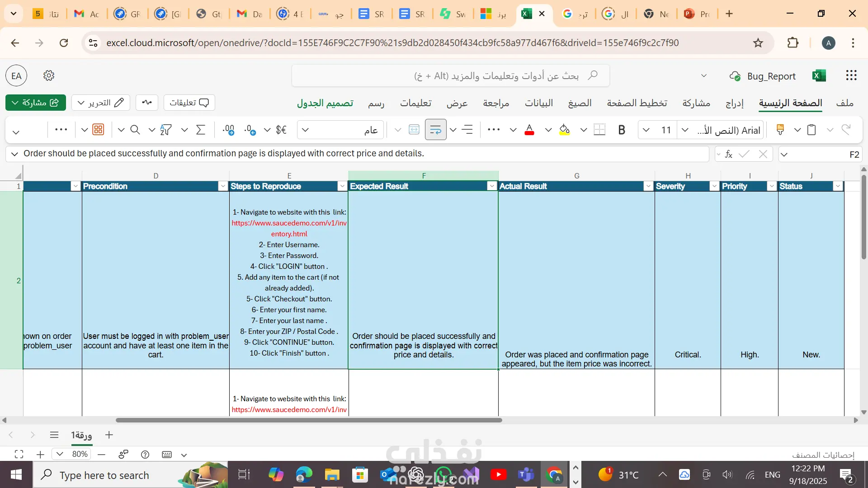
Task: Toggle Wrap Text button
Action: click(x=435, y=130)
